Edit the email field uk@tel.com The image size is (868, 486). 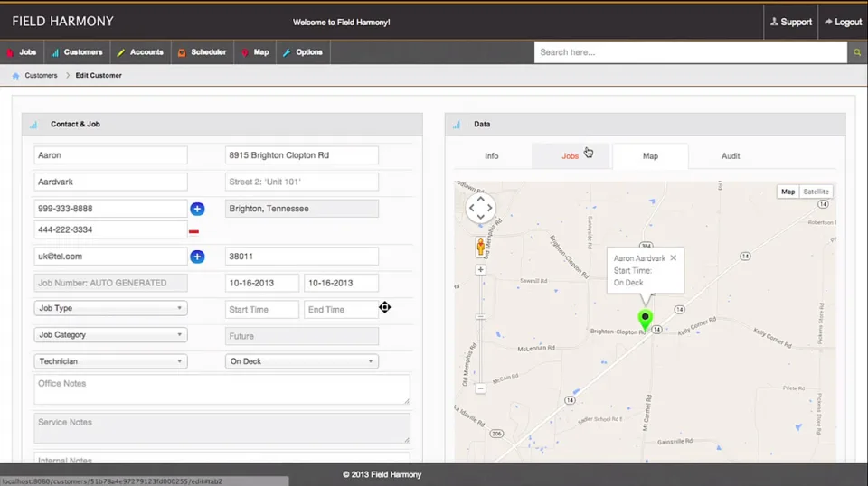(110, 257)
